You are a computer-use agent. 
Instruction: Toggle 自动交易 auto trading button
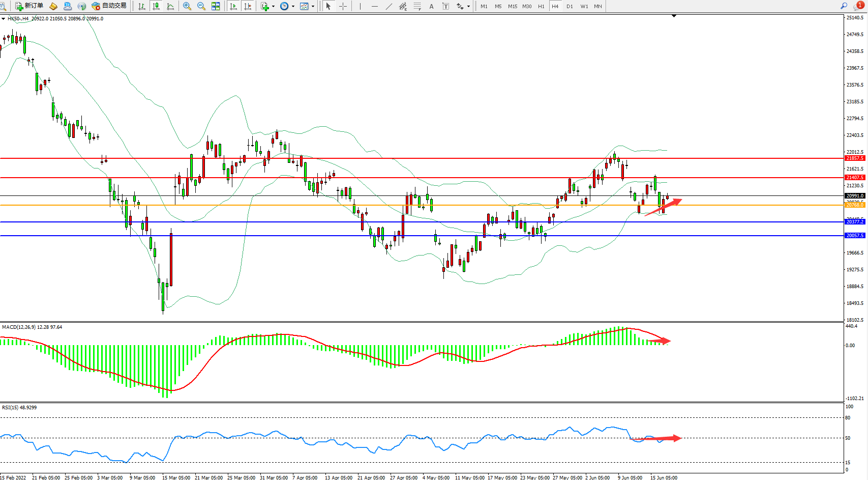point(109,6)
